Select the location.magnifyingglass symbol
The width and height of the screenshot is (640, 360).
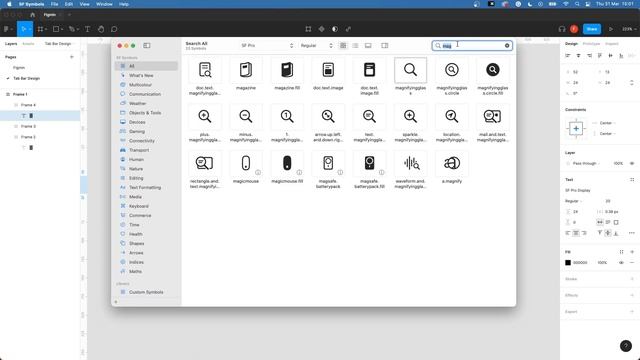tap(451, 117)
